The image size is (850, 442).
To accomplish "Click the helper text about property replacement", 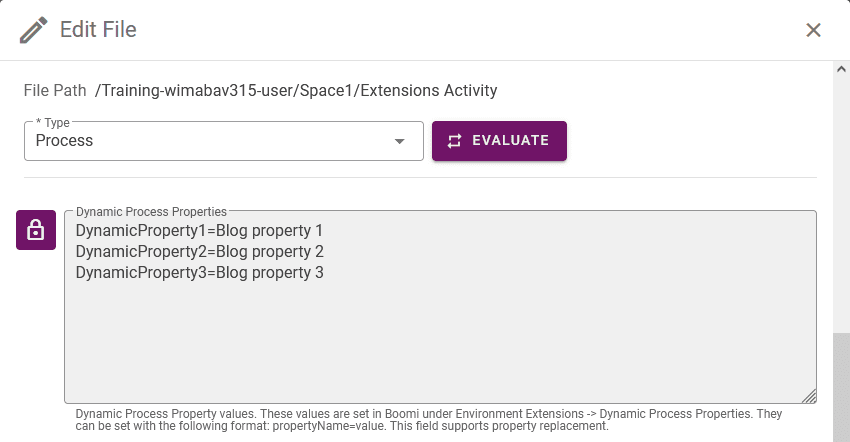I will 428,420.
